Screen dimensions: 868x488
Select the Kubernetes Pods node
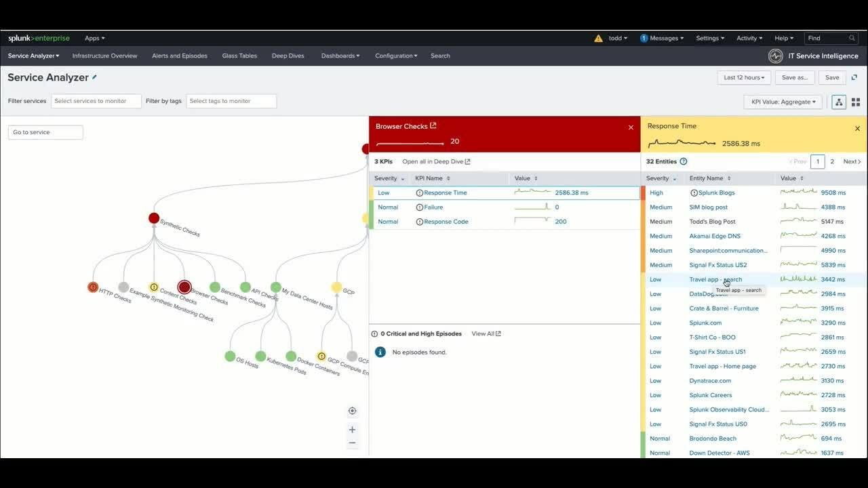(x=260, y=357)
